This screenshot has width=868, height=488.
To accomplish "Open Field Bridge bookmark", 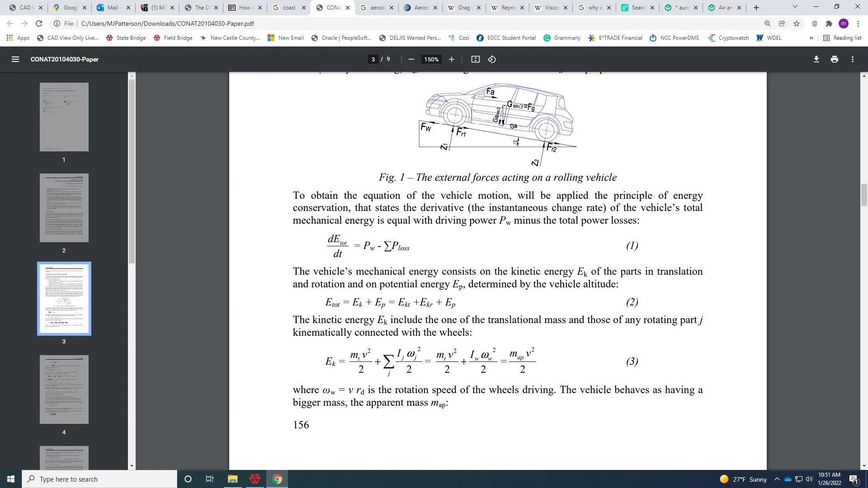I will (x=173, y=38).
